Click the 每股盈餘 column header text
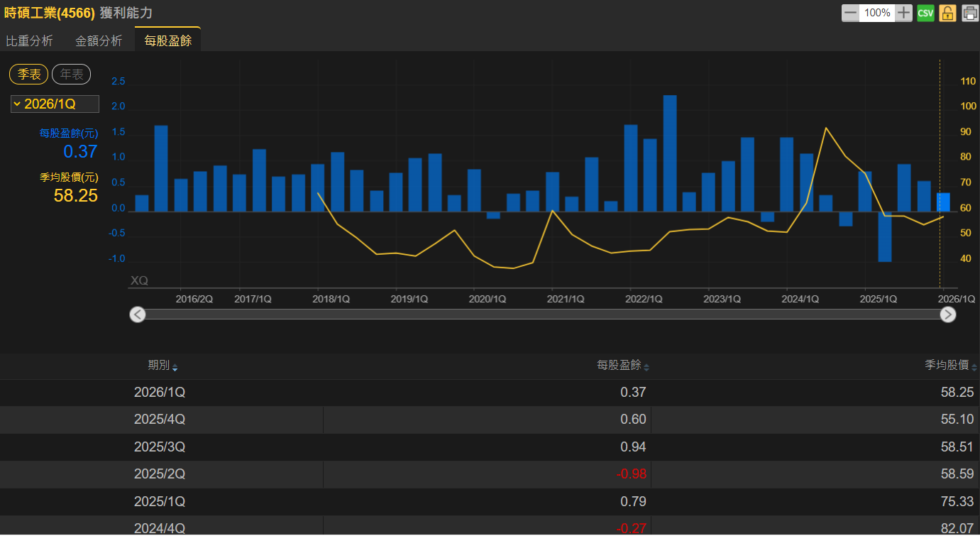Image resolution: width=980 pixels, height=536 pixels. pos(619,366)
